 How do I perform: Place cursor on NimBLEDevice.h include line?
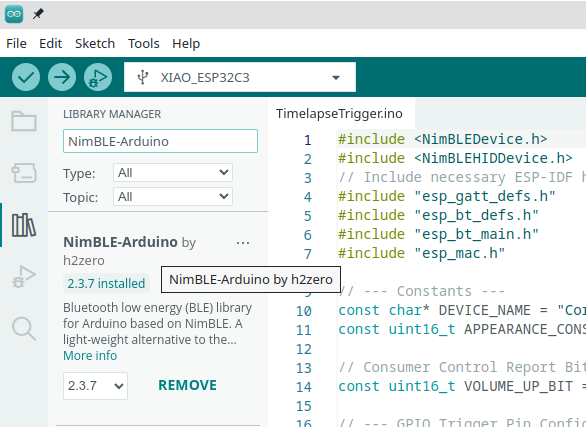click(x=442, y=139)
